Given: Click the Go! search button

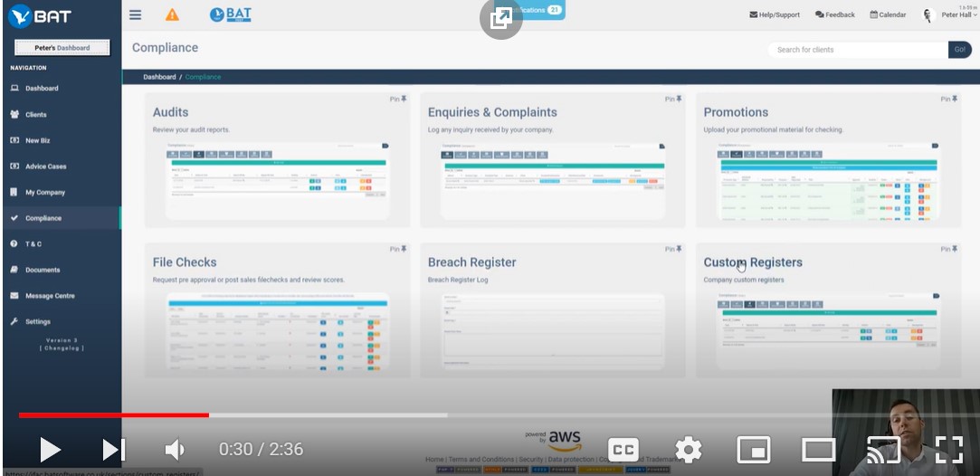Looking at the screenshot, I should click(x=959, y=50).
